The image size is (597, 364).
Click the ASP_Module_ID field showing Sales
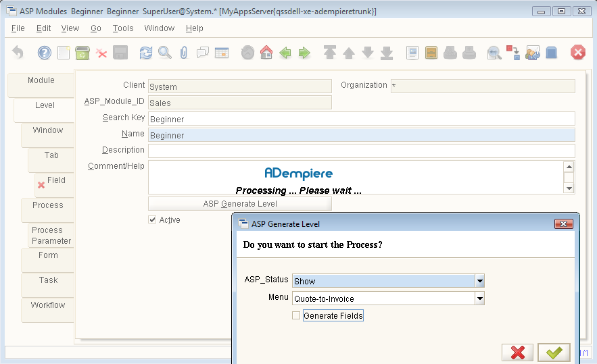(240, 103)
